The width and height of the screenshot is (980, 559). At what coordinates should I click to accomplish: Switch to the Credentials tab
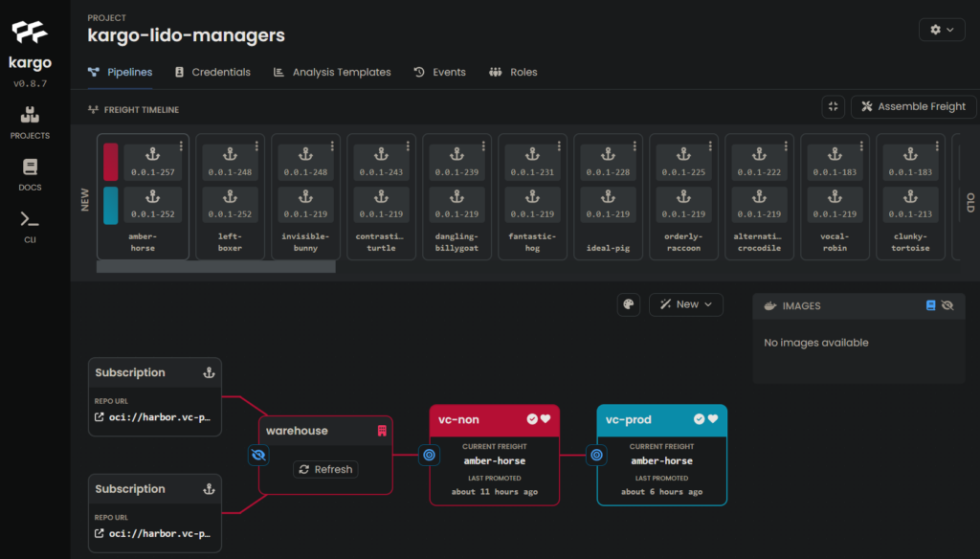[212, 72]
